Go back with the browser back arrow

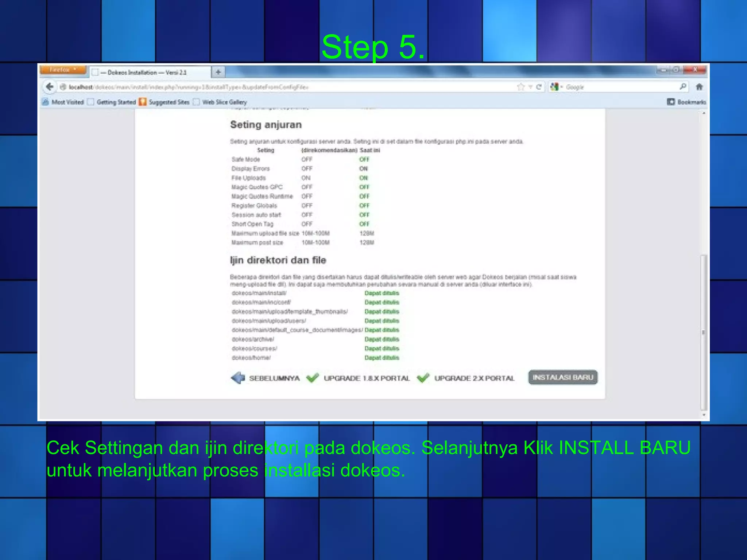point(50,87)
